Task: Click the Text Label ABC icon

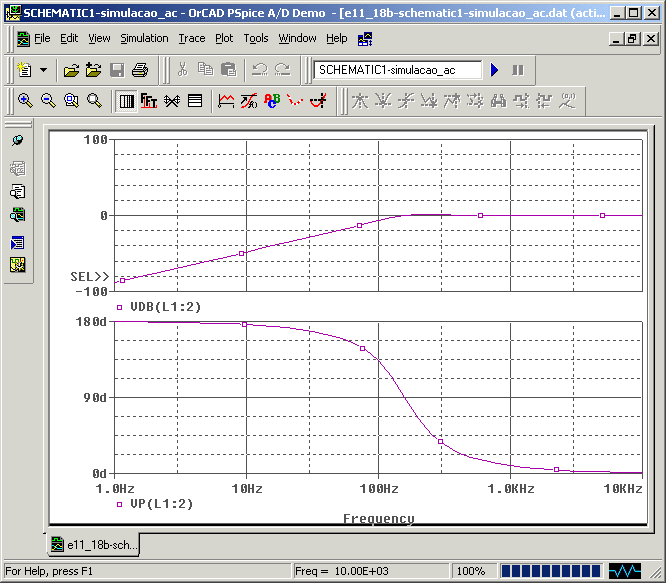Action: coord(272,101)
